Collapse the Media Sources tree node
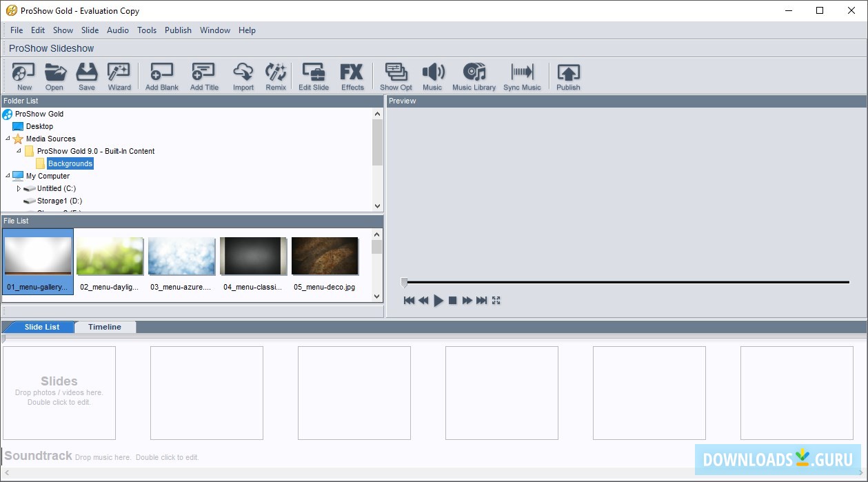 8,139
